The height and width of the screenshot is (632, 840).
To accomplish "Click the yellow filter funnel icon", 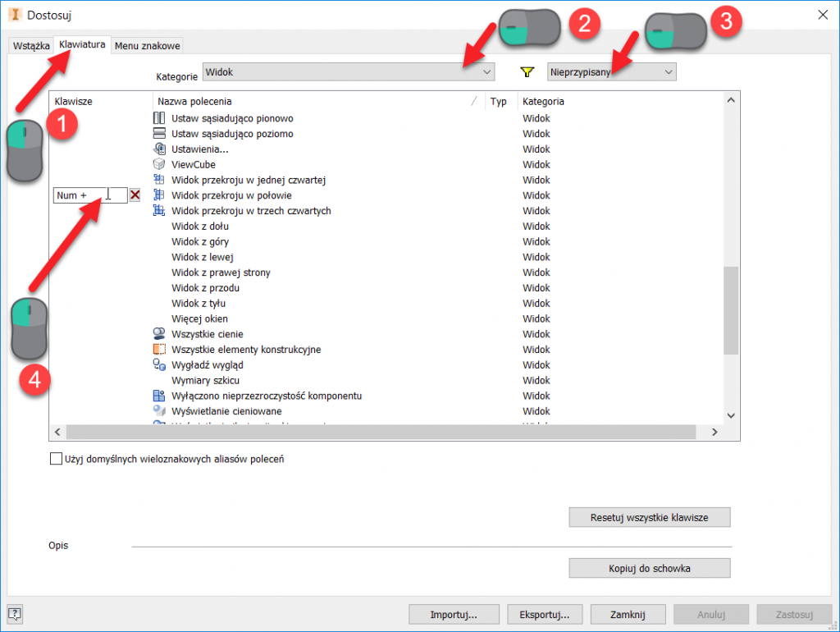I will [528, 72].
